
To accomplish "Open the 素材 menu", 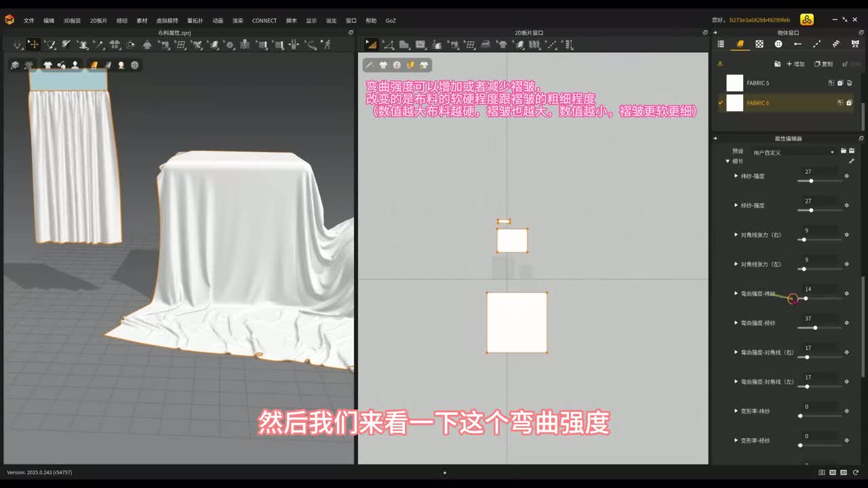I will pyautogui.click(x=142, y=20).
